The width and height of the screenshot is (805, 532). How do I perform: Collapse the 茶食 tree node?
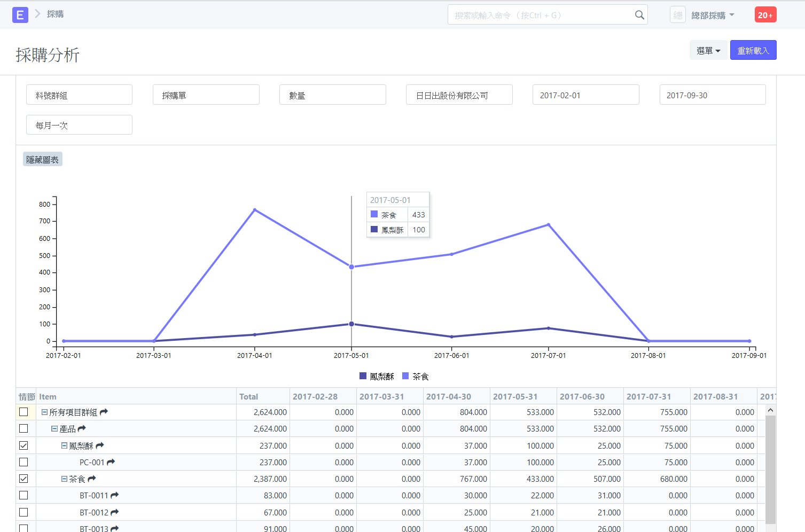[x=64, y=479]
